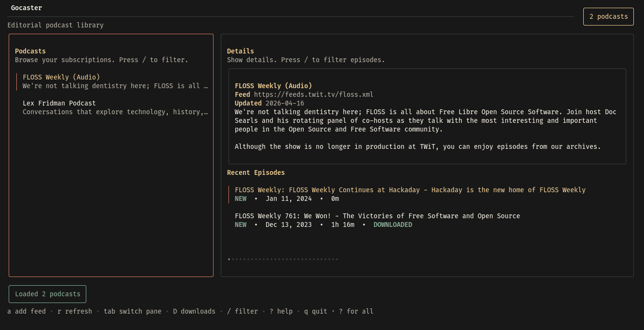This screenshot has width=644, height=330.
Task: Click the 'a add feed' shortcut hint
Action: point(27,311)
